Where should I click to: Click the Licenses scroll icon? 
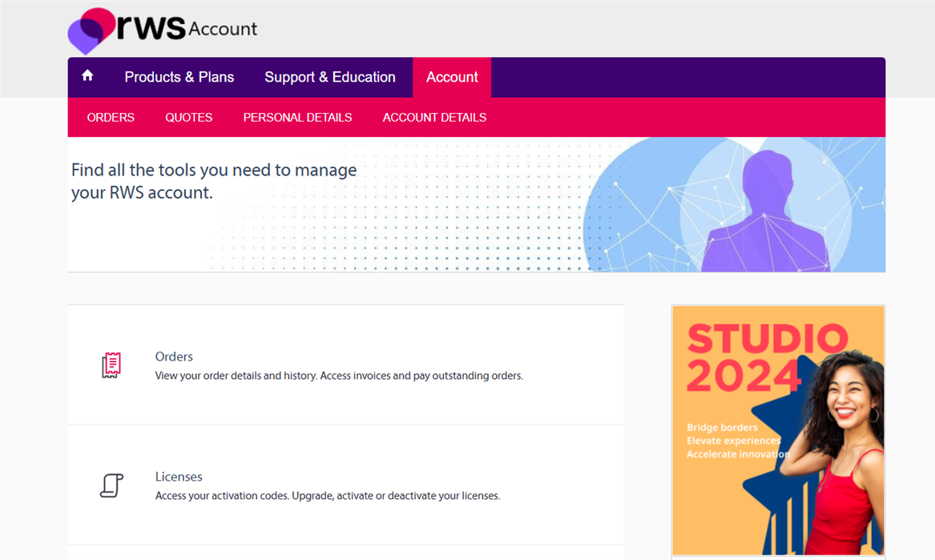(x=111, y=485)
